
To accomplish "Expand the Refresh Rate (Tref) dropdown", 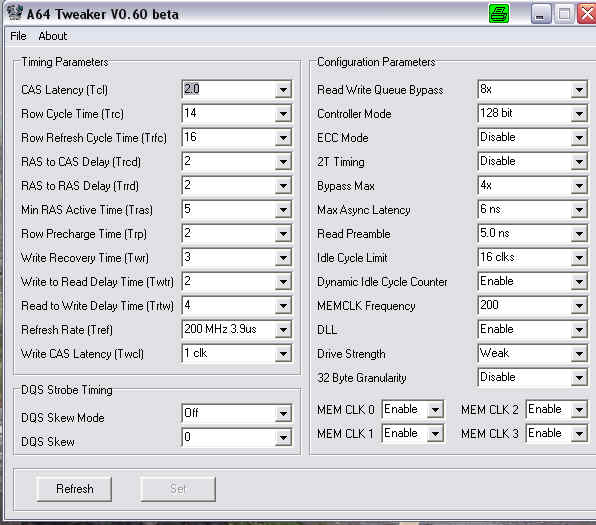I will (283, 330).
